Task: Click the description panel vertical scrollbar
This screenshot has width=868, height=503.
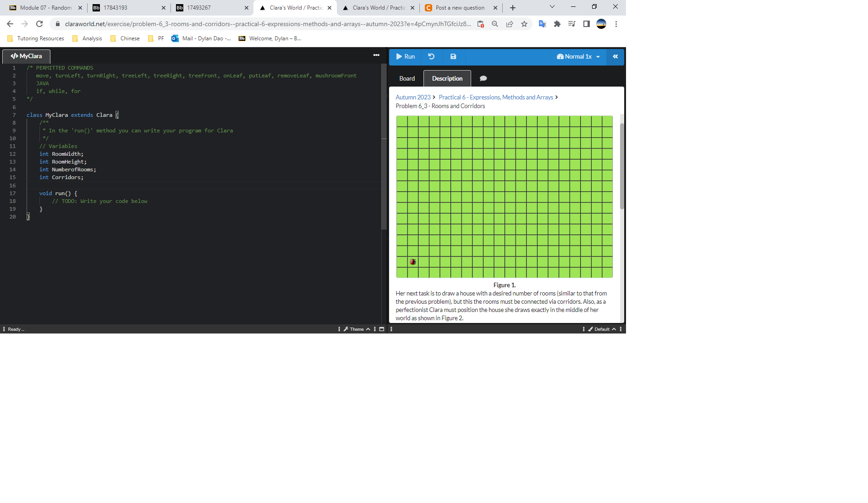Action: click(x=622, y=166)
